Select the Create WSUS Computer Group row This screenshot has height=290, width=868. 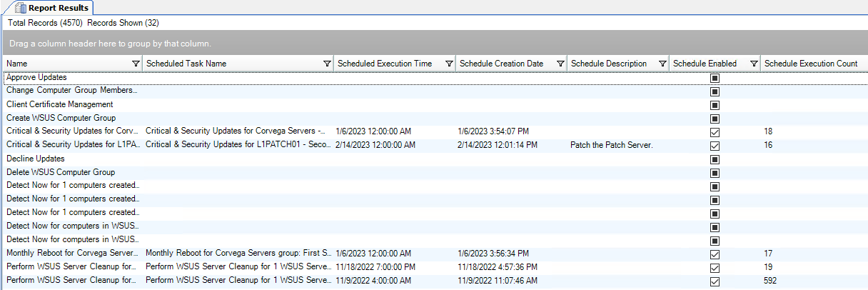coord(61,118)
